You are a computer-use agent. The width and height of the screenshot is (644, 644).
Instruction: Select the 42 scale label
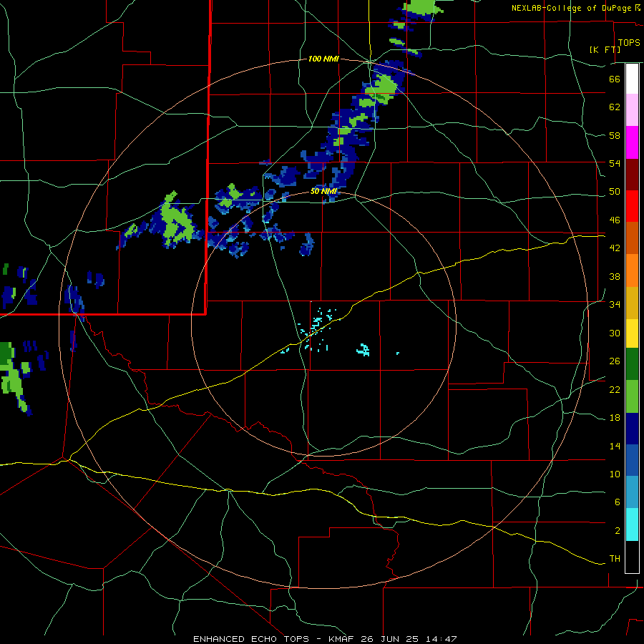(x=615, y=248)
